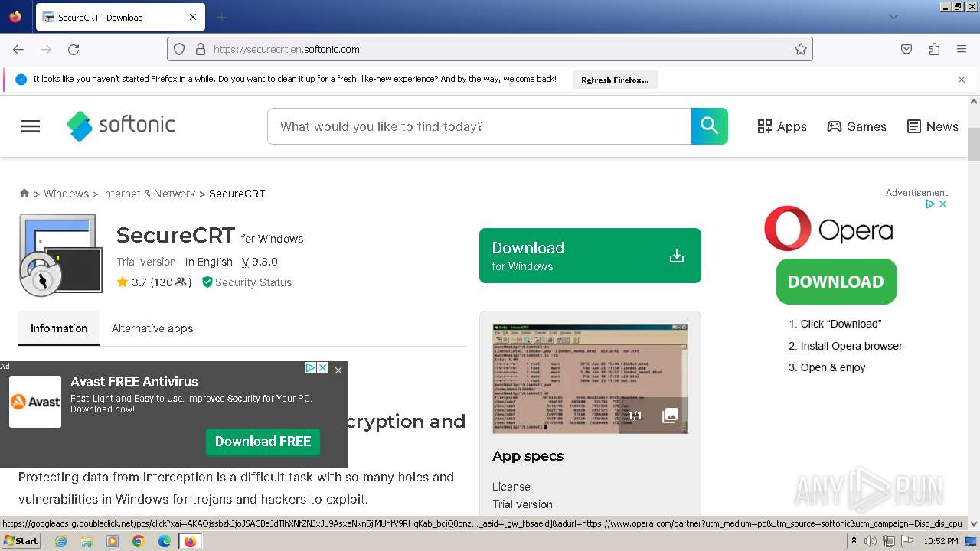Image resolution: width=980 pixels, height=551 pixels.
Task: Close the SecureCRT - Download tab
Action: tap(193, 17)
